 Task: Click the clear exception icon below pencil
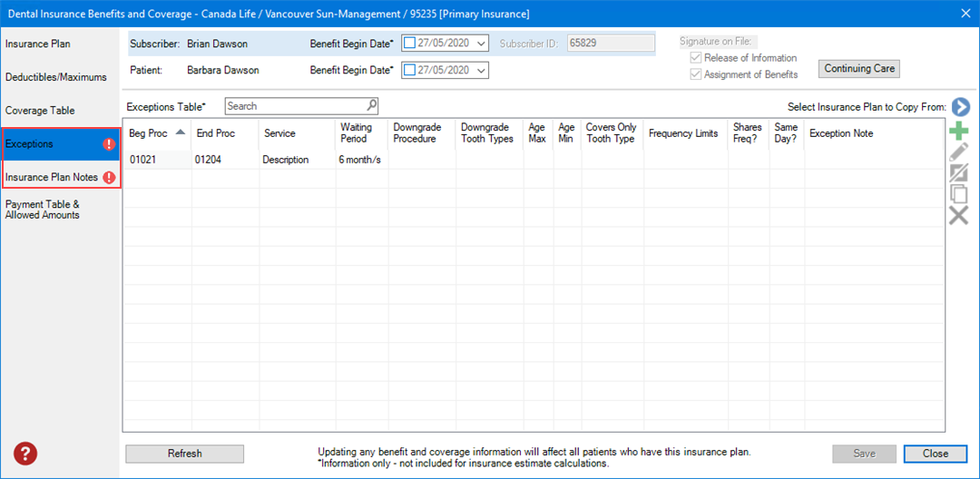959,173
